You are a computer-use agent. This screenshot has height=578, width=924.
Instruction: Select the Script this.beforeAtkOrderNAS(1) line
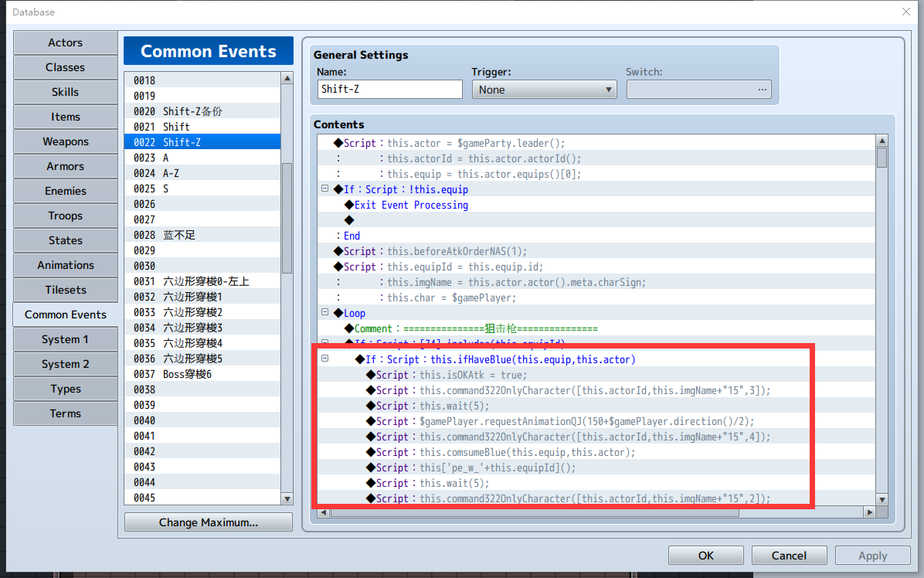(x=596, y=251)
